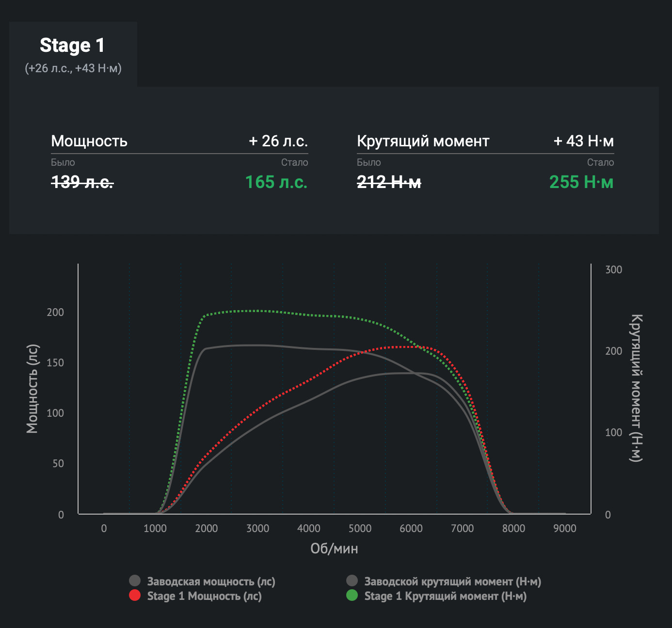Screen dimensions: 672x628
Task: Click the green 255 Н·м value
Action: (x=581, y=183)
